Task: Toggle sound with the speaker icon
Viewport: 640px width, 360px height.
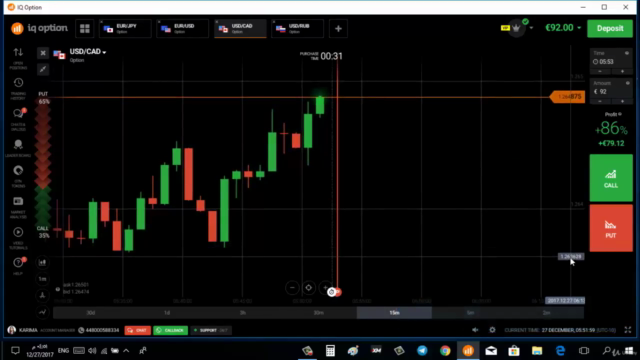Action: tap(475, 330)
